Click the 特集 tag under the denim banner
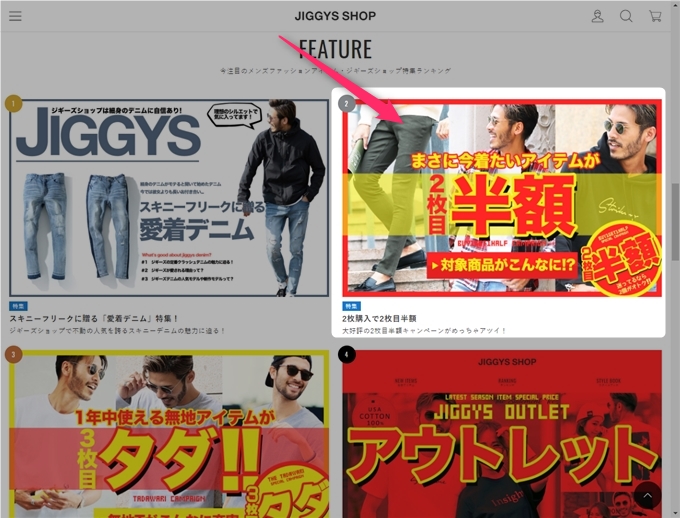This screenshot has height=518, width=680. [18, 306]
